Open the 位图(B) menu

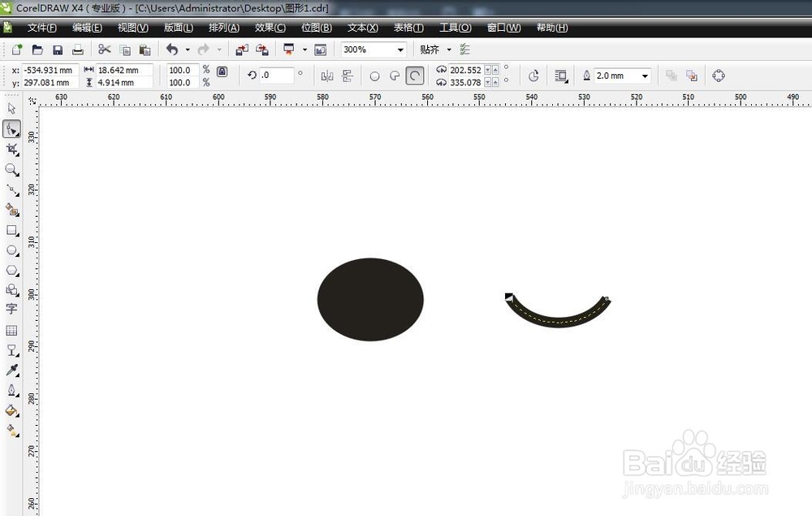click(317, 28)
